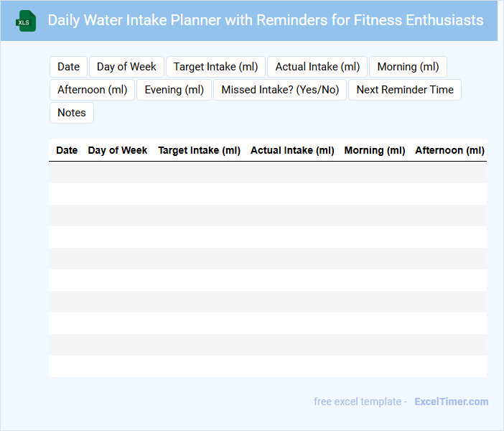This screenshot has height=431, width=504.
Task: Click the Day of Week column header
Action: (x=118, y=150)
